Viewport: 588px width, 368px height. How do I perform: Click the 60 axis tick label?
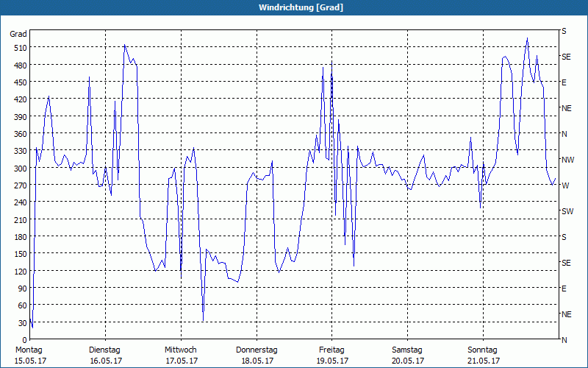click(x=23, y=305)
